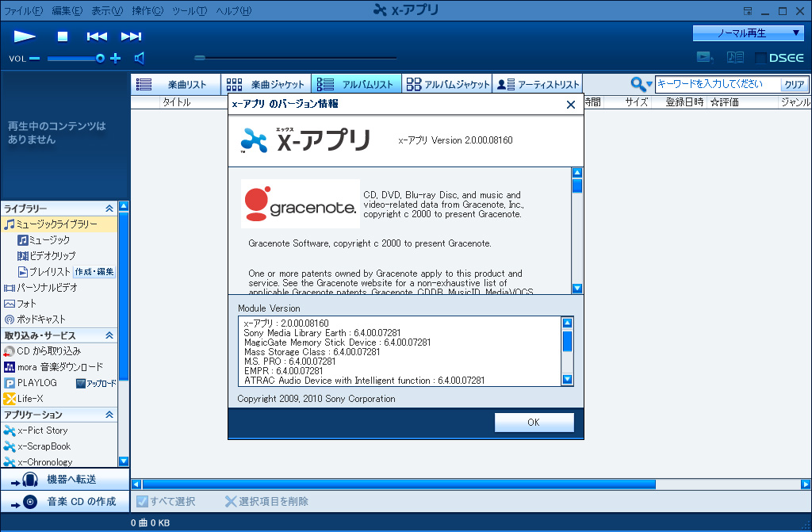
Task: Open the ヘルプ(H) menu
Action: tap(234, 11)
